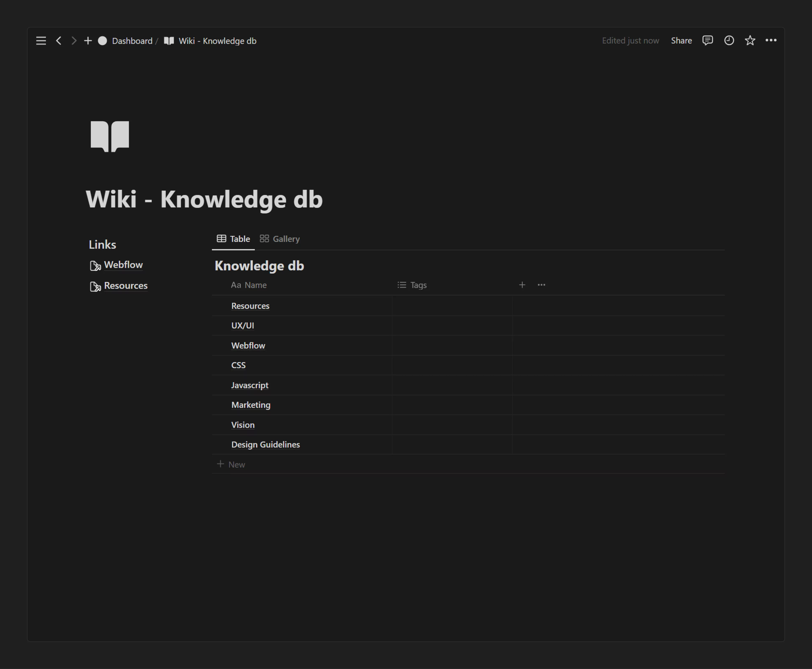Open comments via the speech bubble icon

pyautogui.click(x=708, y=40)
